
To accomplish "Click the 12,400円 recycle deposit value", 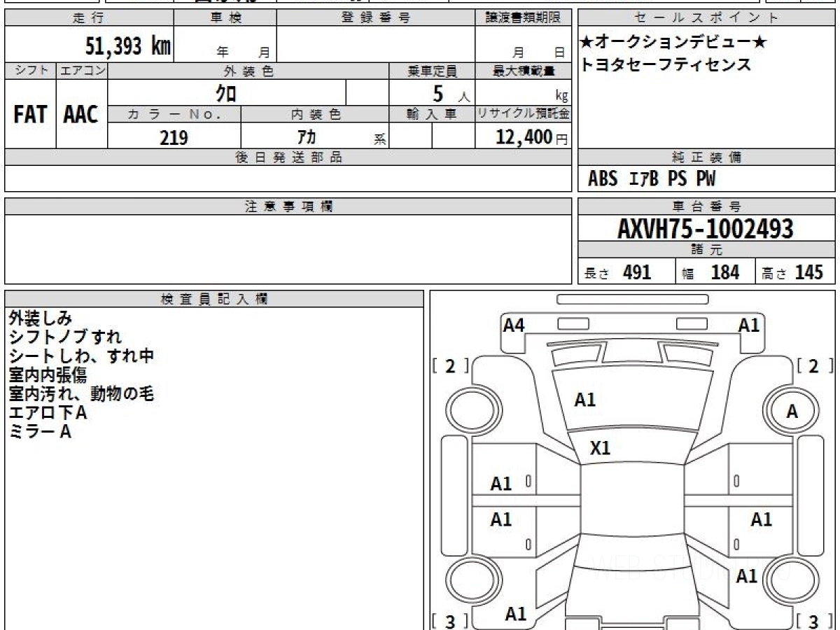I will pos(532,137).
